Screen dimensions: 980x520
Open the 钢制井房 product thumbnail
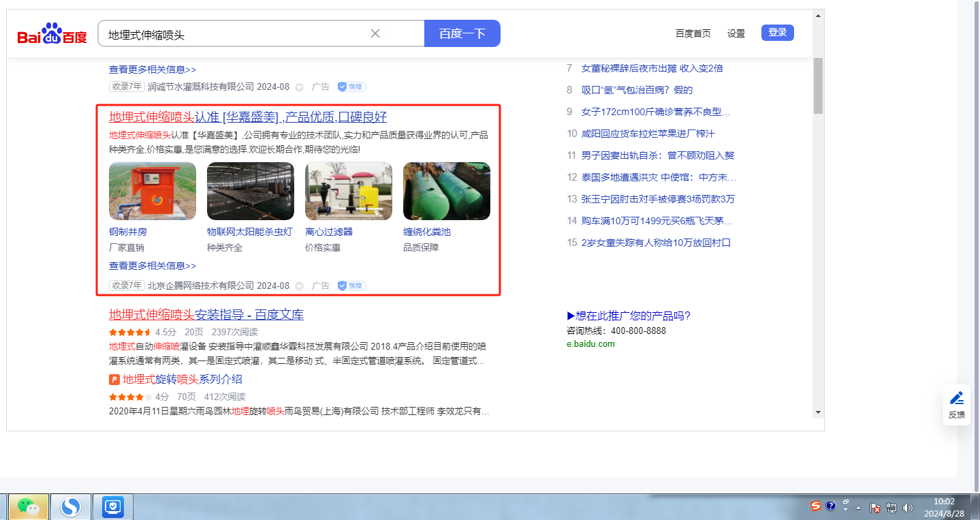pyautogui.click(x=153, y=191)
